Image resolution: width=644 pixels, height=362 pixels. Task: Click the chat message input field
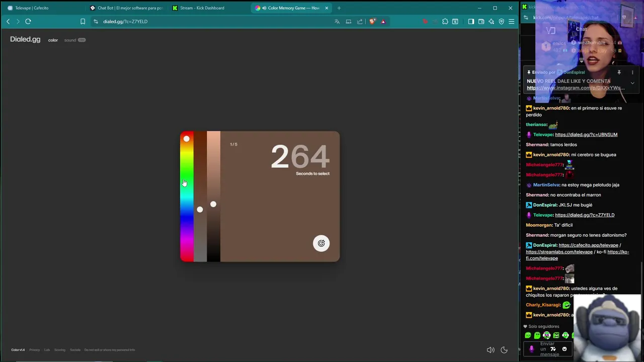point(548,349)
